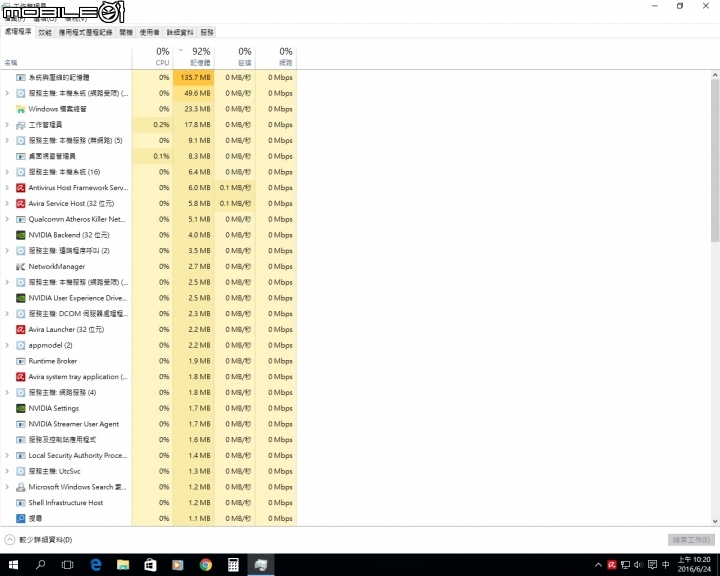Expand the 服務主機: DCOM 伺服器 row

point(7,314)
